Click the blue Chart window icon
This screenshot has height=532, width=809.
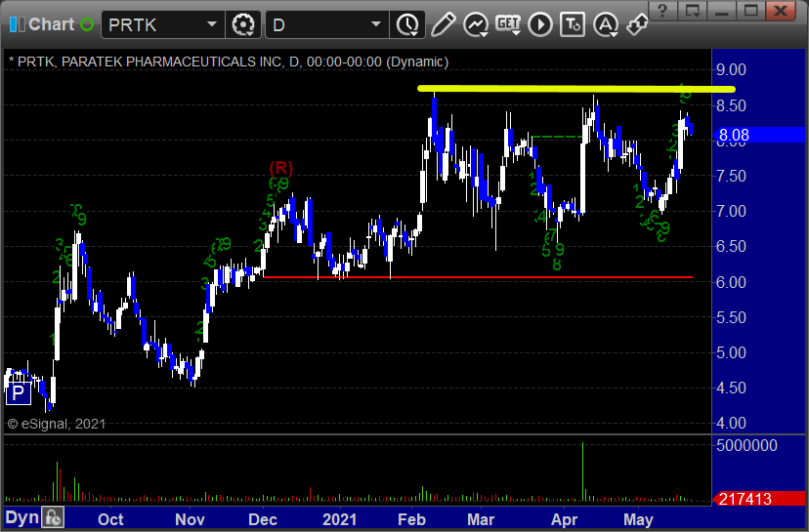[17, 24]
